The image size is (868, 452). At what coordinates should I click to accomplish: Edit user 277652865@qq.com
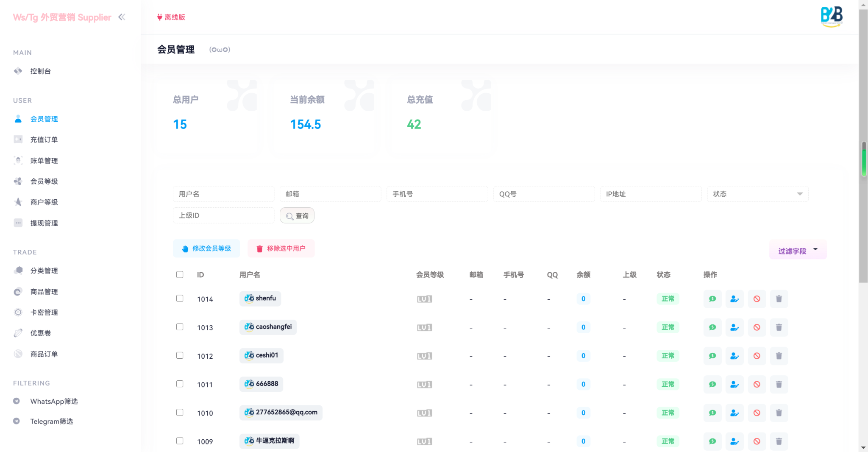click(734, 413)
